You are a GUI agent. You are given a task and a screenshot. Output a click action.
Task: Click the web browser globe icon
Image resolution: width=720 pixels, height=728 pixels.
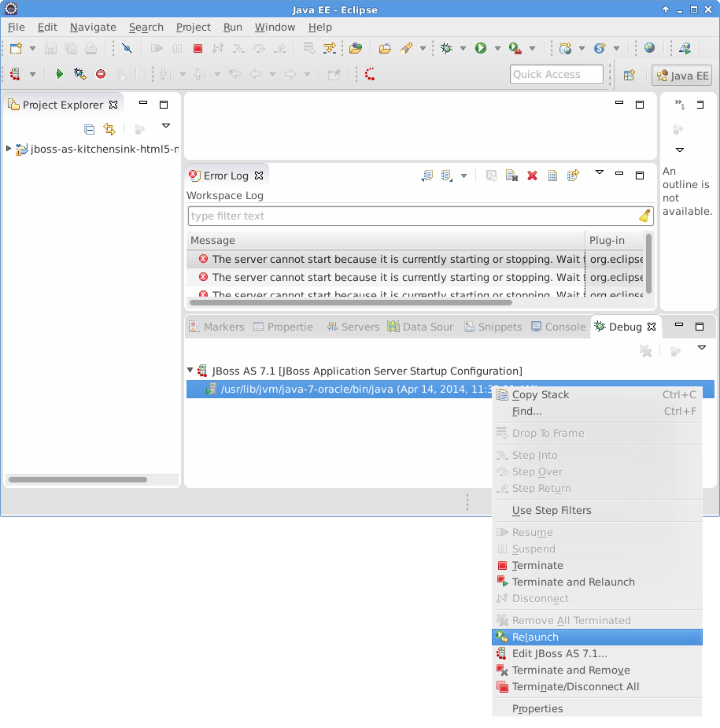pyautogui.click(x=649, y=47)
